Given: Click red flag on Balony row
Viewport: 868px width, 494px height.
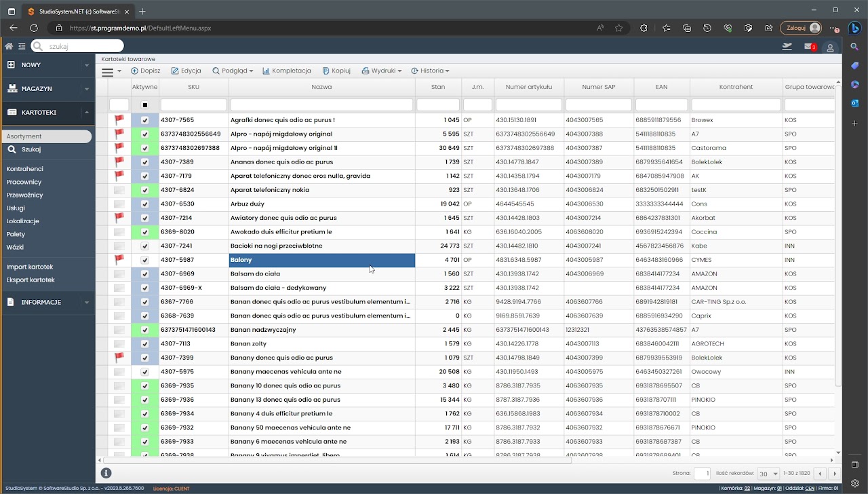Looking at the screenshot, I should point(119,260).
